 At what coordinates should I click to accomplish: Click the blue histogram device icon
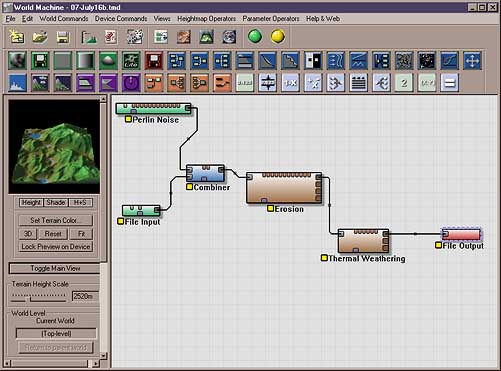coord(18,83)
